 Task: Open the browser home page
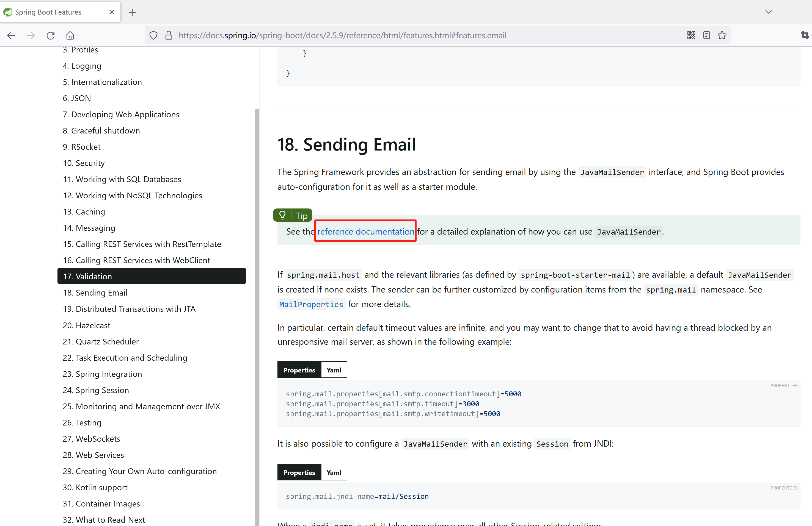(x=70, y=35)
